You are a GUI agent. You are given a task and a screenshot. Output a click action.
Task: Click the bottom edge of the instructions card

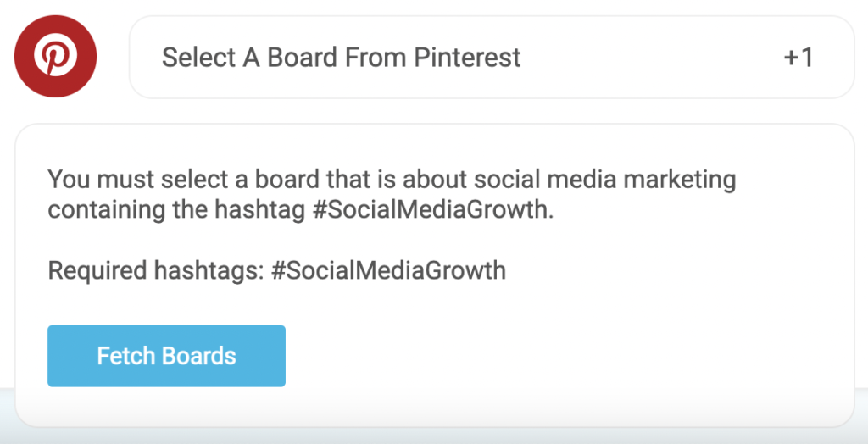pyautogui.click(x=435, y=426)
